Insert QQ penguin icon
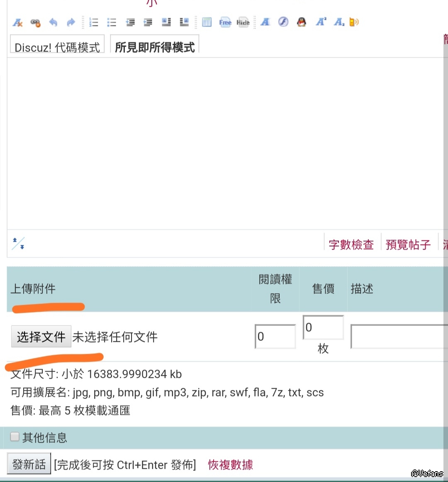The height and width of the screenshot is (482, 448). point(302,22)
